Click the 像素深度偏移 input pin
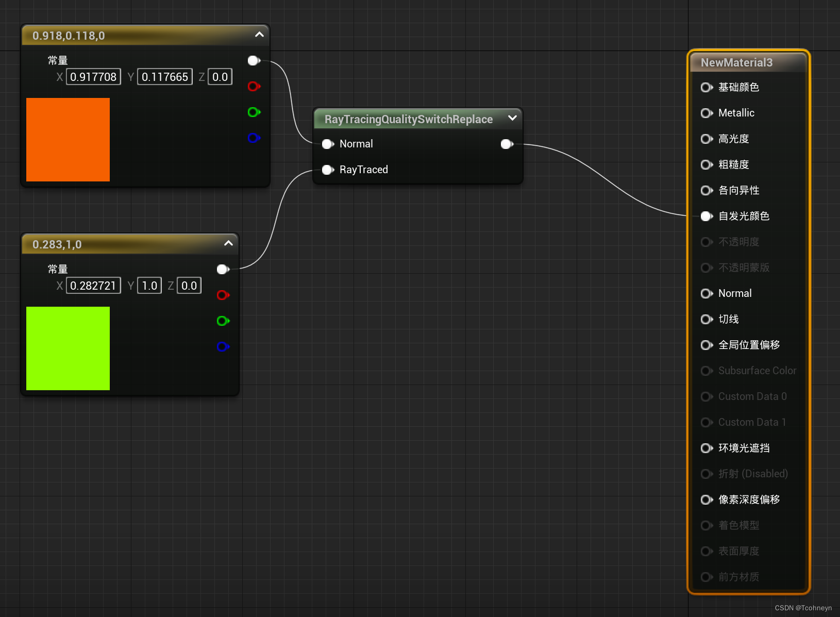The width and height of the screenshot is (840, 617). 707,500
